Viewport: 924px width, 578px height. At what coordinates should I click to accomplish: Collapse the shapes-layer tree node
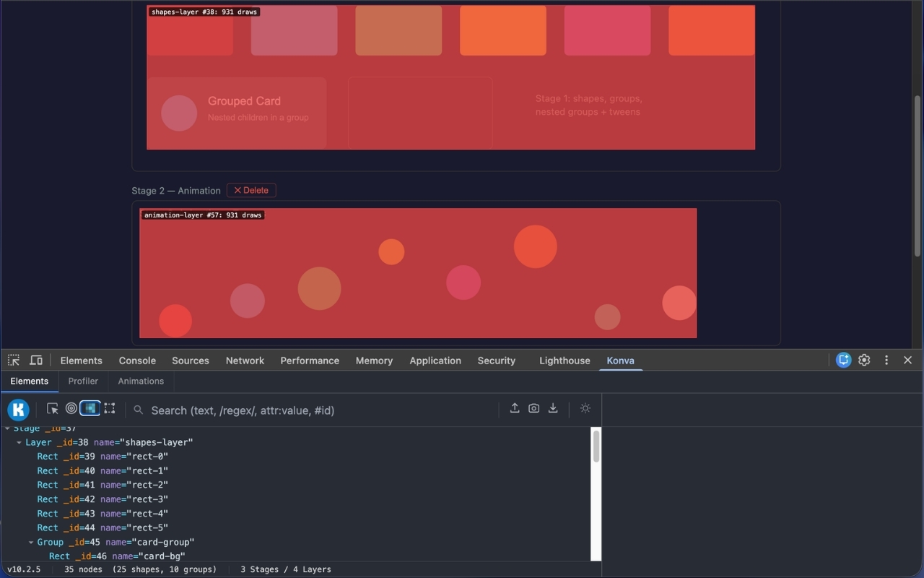click(19, 442)
